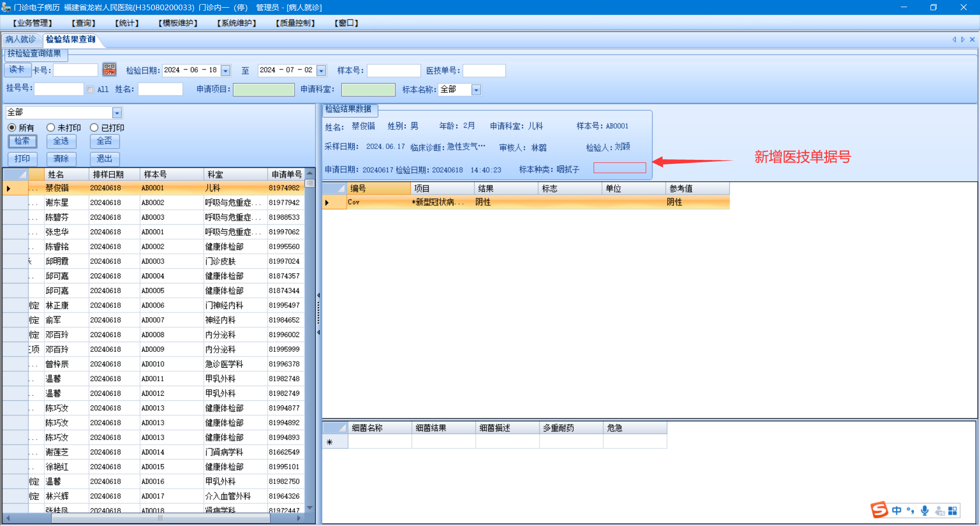Close the active tab with the tab-strip X

972,39
